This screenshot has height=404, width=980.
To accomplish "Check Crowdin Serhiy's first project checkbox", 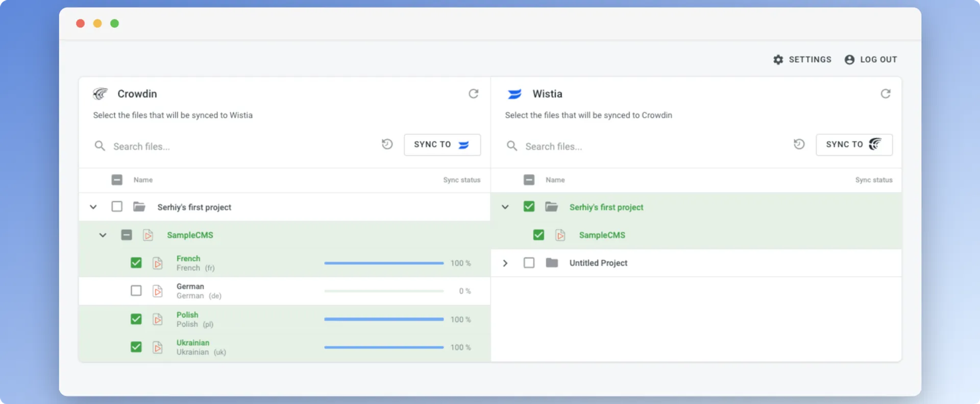I will [x=117, y=206].
